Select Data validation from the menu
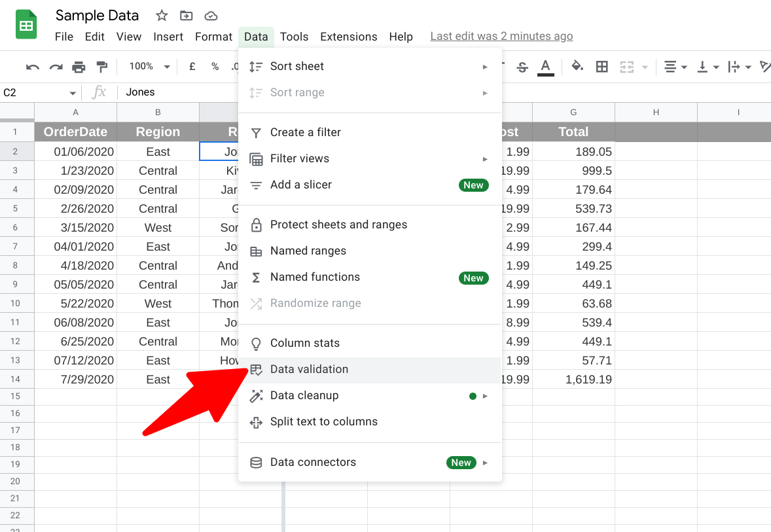The image size is (771, 532). (309, 369)
